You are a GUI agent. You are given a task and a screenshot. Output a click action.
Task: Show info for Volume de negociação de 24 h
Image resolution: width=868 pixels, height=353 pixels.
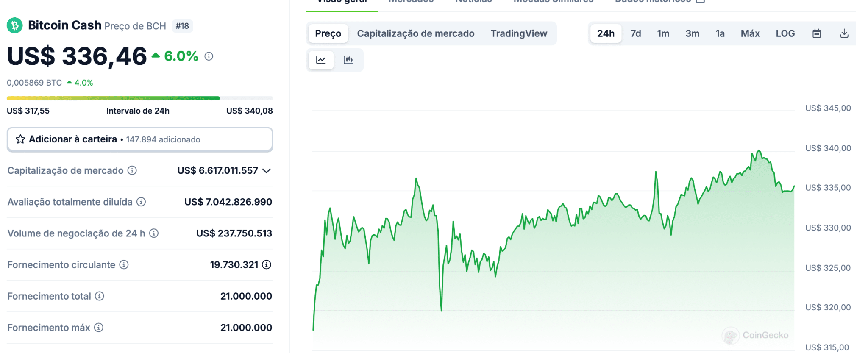tap(154, 233)
